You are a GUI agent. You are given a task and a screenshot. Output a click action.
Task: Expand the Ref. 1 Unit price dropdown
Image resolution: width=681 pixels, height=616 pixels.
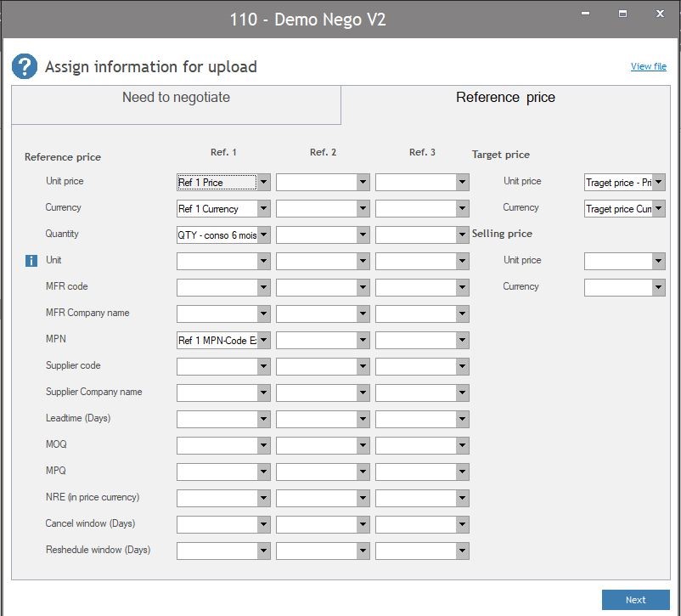[x=263, y=183]
